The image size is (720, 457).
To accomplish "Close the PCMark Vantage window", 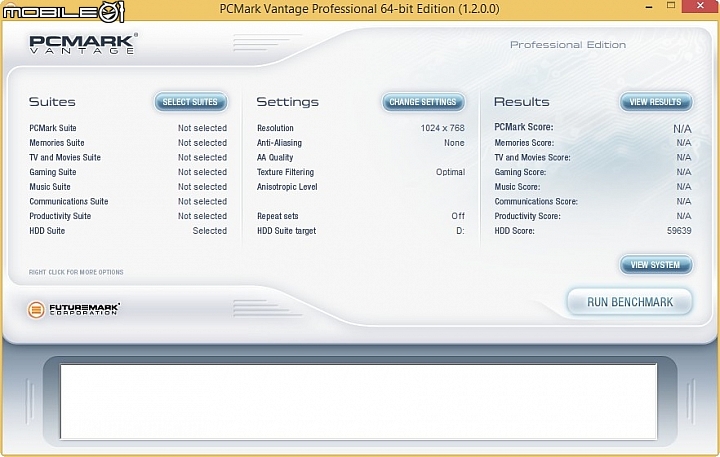I will pyautogui.click(x=700, y=6).
